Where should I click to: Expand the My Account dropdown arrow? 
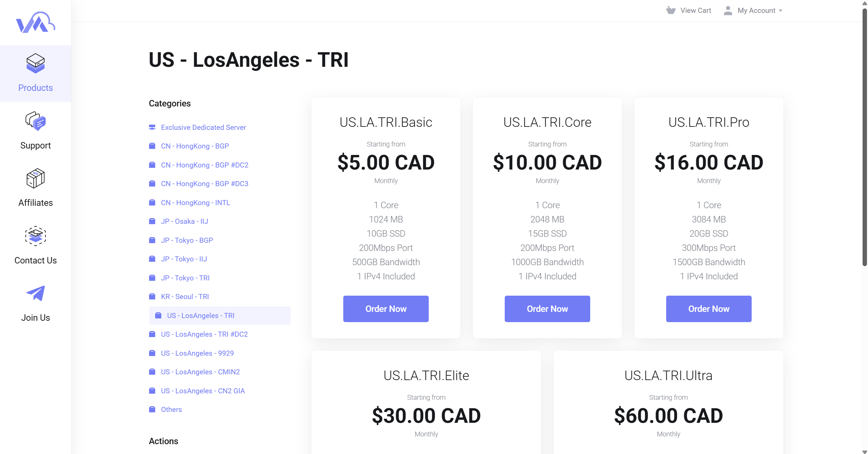click(x=780, y=11)
